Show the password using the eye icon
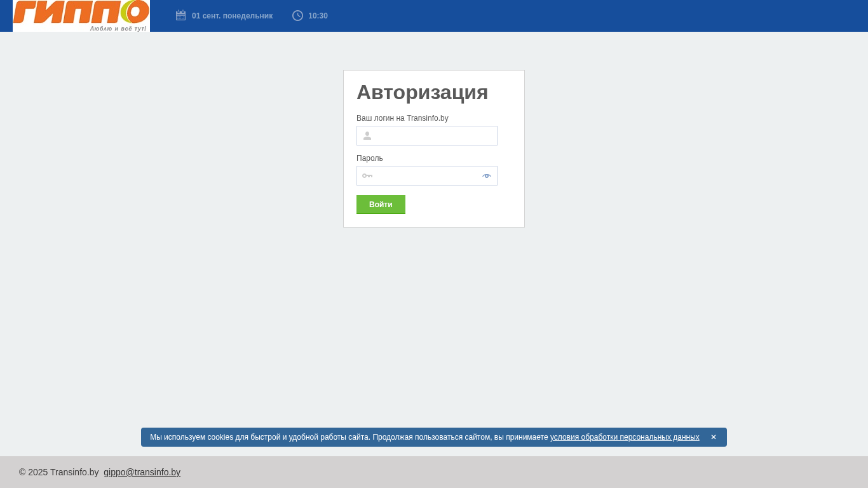This screenshot has width=868, height=488. tap(487, 175)
